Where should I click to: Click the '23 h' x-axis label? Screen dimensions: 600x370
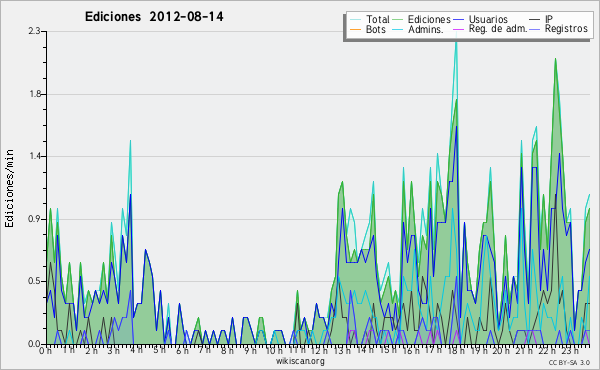pos(570,351)
